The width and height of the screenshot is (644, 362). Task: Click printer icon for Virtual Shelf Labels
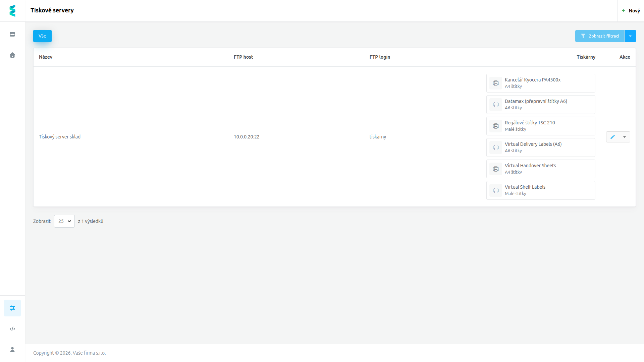click(496, 190)
